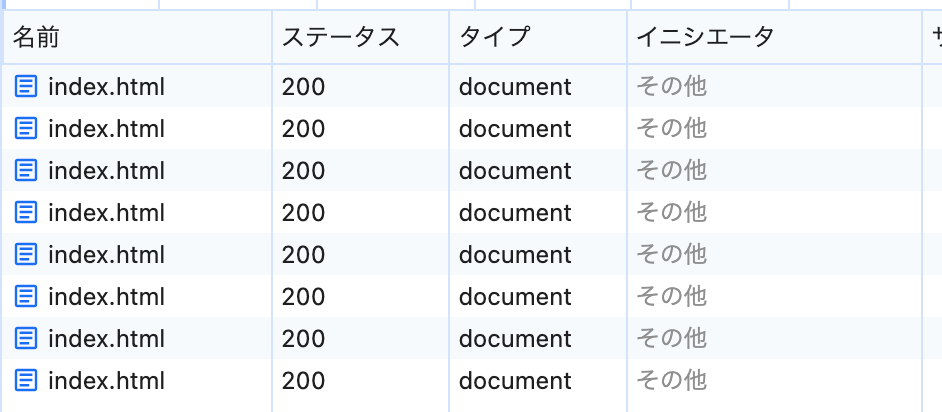Click the last index.html request name
The image size is (942, 412).
(x=106, y=381)
